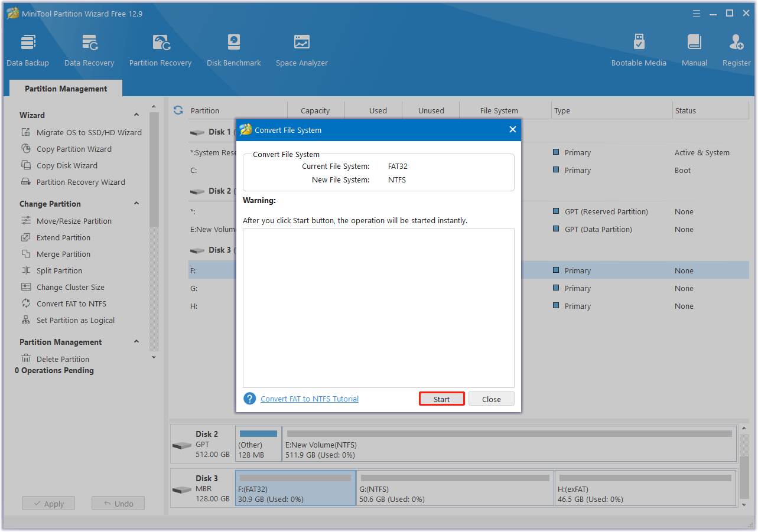This screenshot has width=758, height=532.
Task: Select the Disk 1 header row
Action: [x=469, y=132]
